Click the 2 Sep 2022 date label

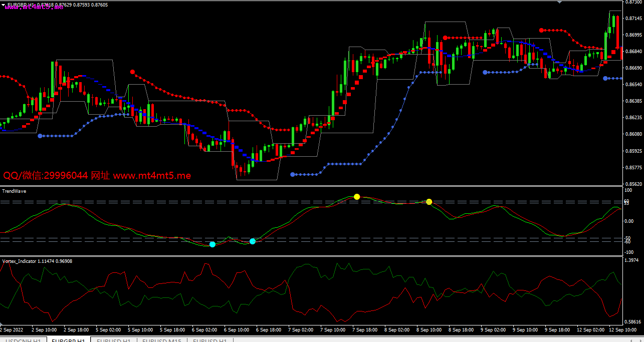click(12, 330)
